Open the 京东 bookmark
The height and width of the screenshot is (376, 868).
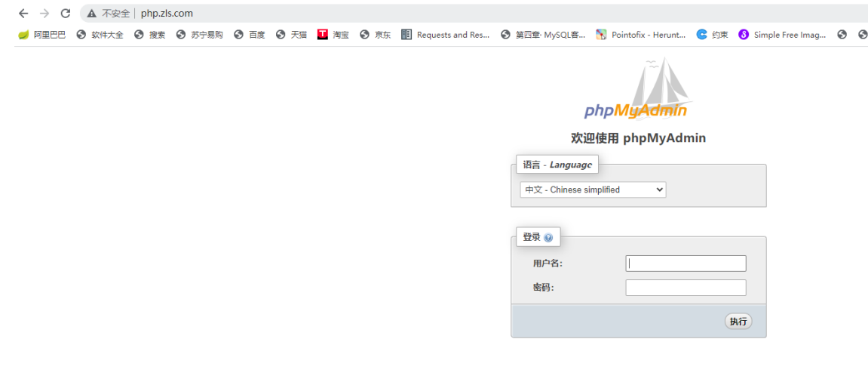click(376, 35)
